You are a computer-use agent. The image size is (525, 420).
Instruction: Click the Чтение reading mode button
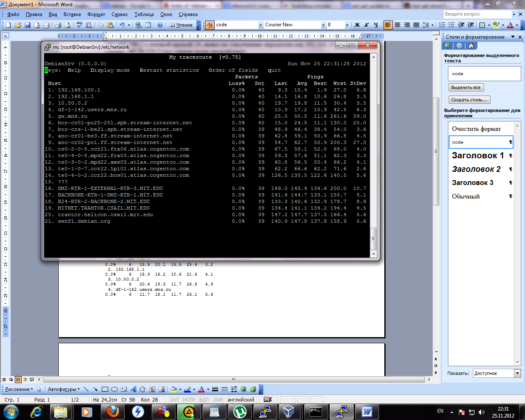tap(181, 25)
